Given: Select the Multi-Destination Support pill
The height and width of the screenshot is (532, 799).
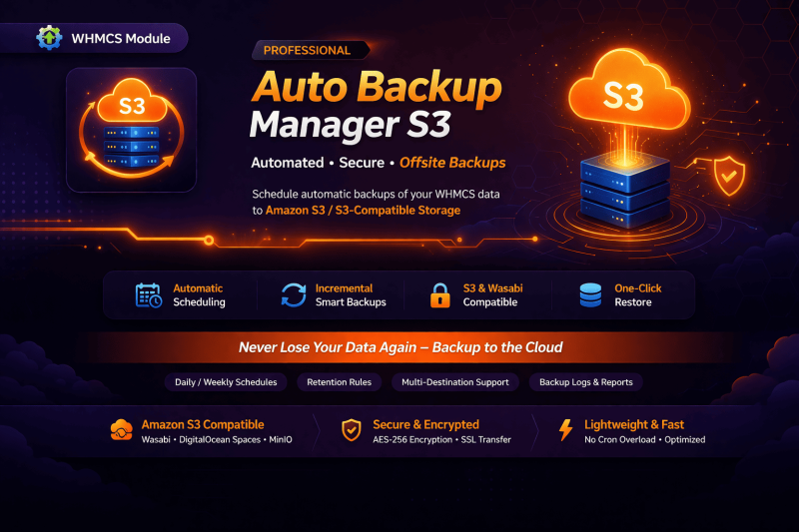Looking at the screenshot, I should (x=454, y=382).
